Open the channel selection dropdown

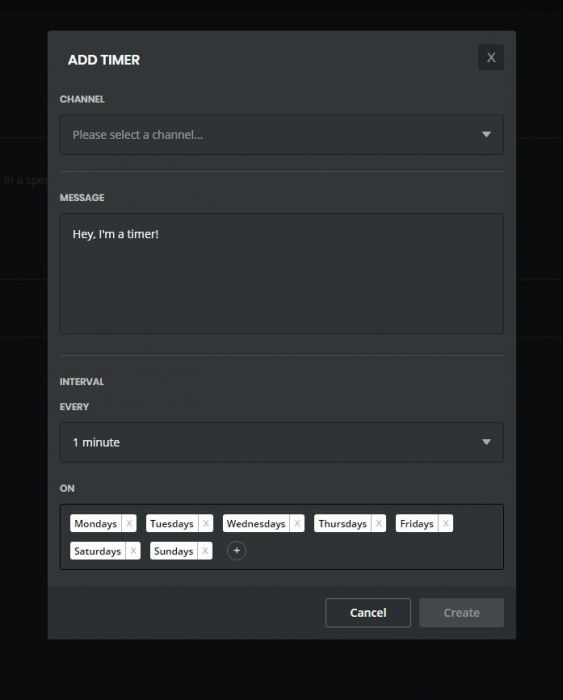click(x=282, y=135)
